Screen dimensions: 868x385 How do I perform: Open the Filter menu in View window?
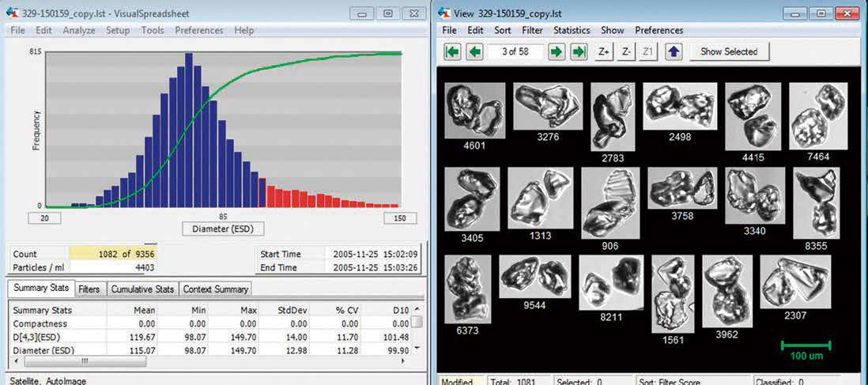click(x=532, y=30)
